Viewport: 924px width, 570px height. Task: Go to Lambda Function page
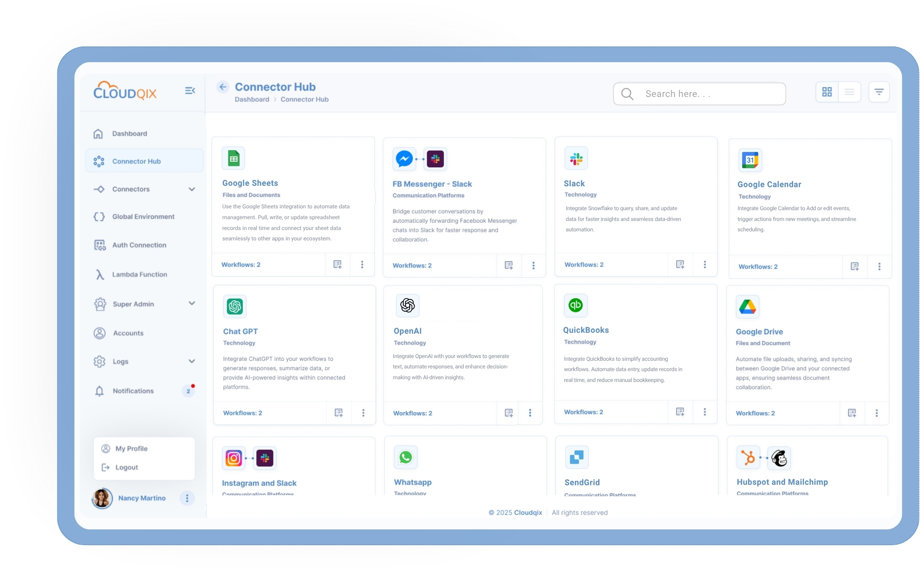[x=139, y=275]
